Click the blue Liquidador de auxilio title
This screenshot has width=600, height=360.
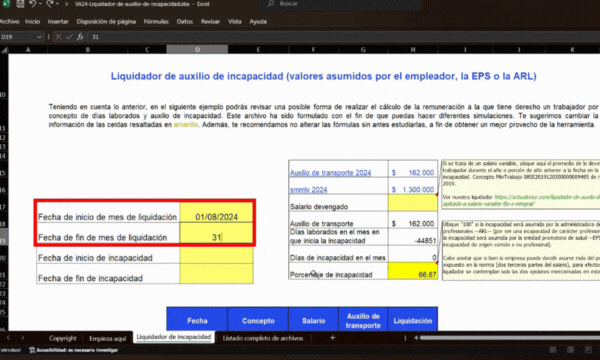click(323, 76)
